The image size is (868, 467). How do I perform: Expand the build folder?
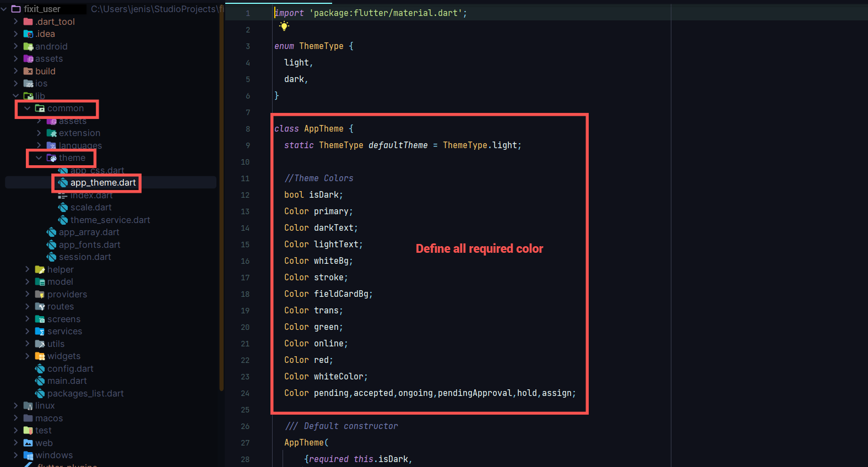click(x=15, y=72)
